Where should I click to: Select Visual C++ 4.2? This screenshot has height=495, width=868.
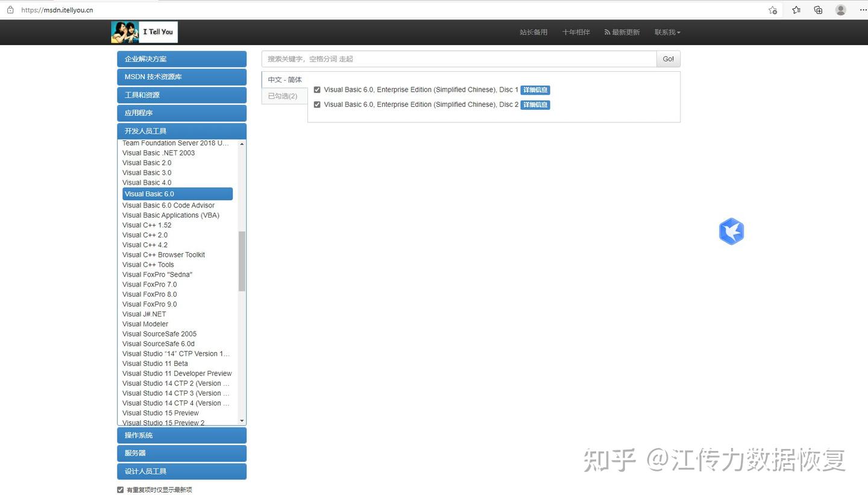(x=145, y=245)
